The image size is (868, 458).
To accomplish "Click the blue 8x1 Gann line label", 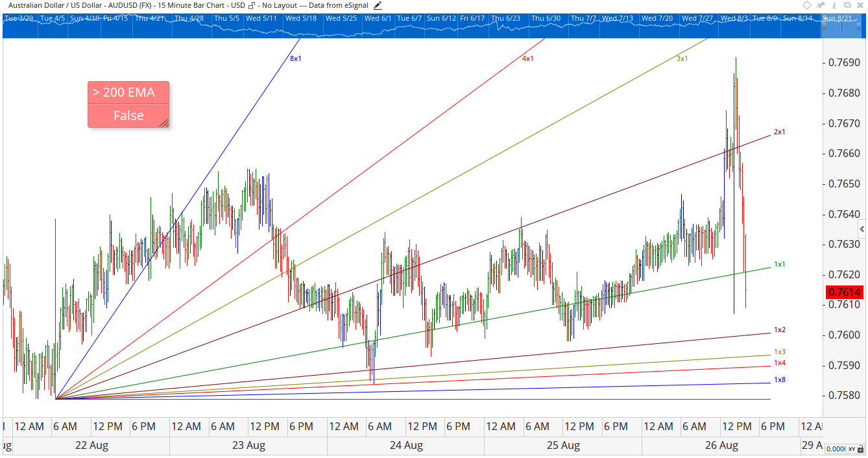I will 296,58.
